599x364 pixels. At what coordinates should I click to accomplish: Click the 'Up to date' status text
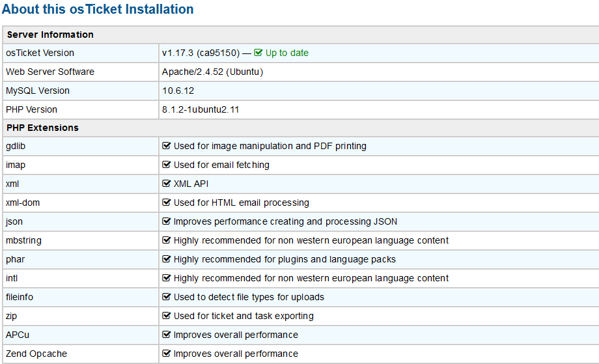(286, 53)
